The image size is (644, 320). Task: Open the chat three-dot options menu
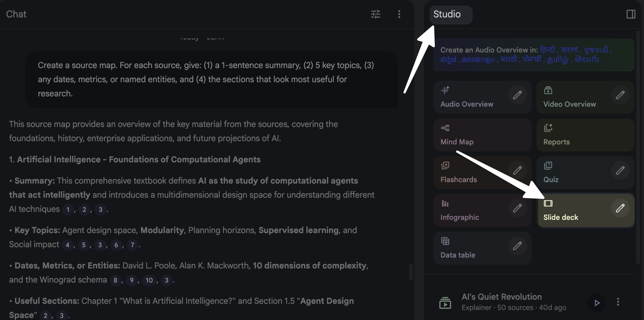pos(399,14)
